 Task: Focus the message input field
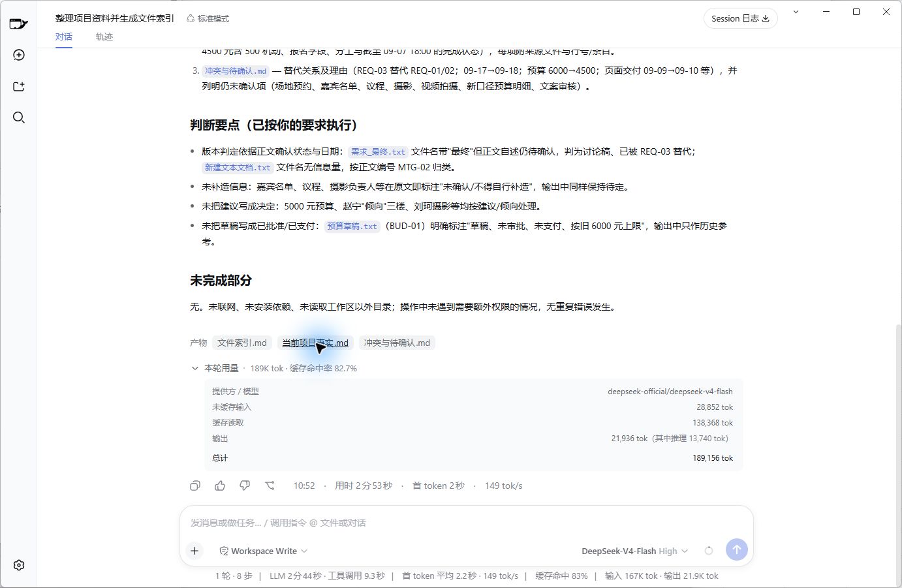click(467, 523)
